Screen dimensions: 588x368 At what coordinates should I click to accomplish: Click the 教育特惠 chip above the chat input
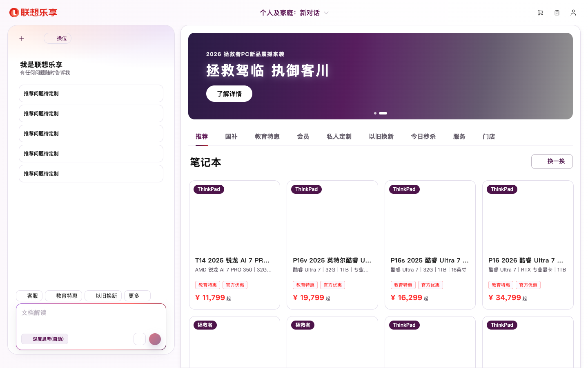tap(64, 296)
